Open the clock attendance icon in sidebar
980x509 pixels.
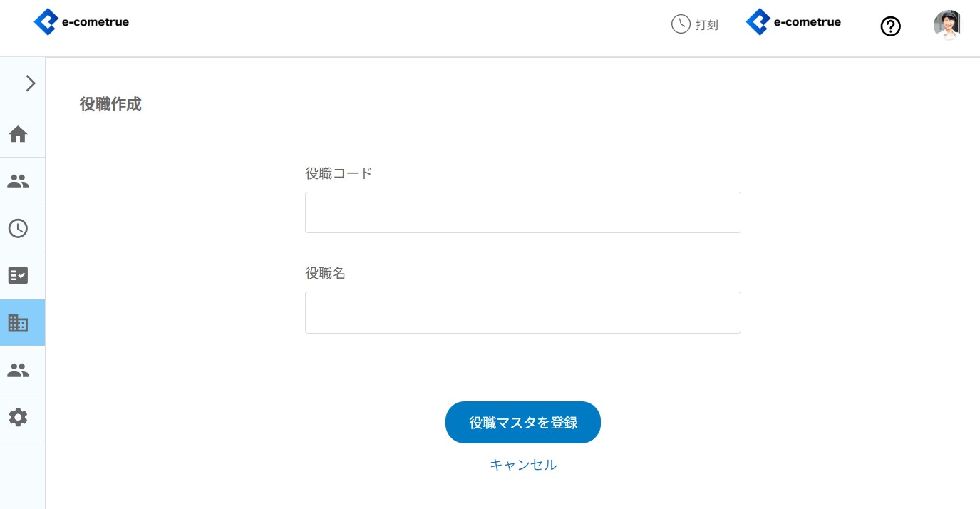click(x=18, y=228)
